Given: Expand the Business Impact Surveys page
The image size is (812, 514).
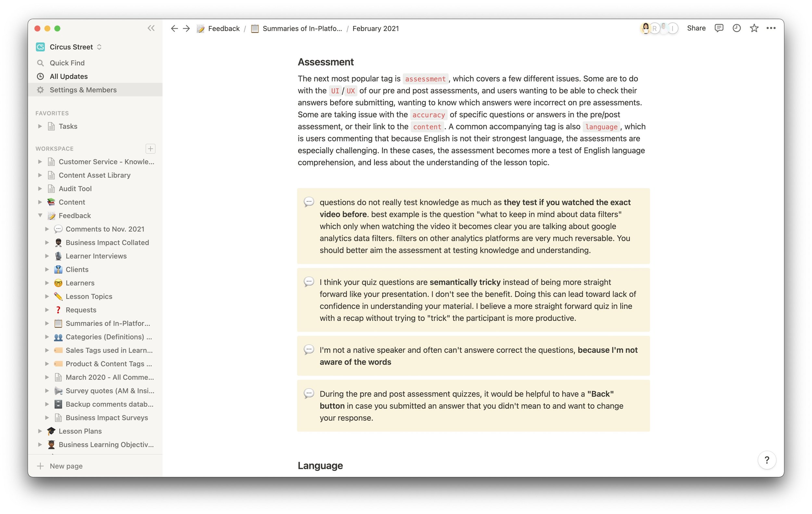Looking at the screenshot, I should 47,417.
